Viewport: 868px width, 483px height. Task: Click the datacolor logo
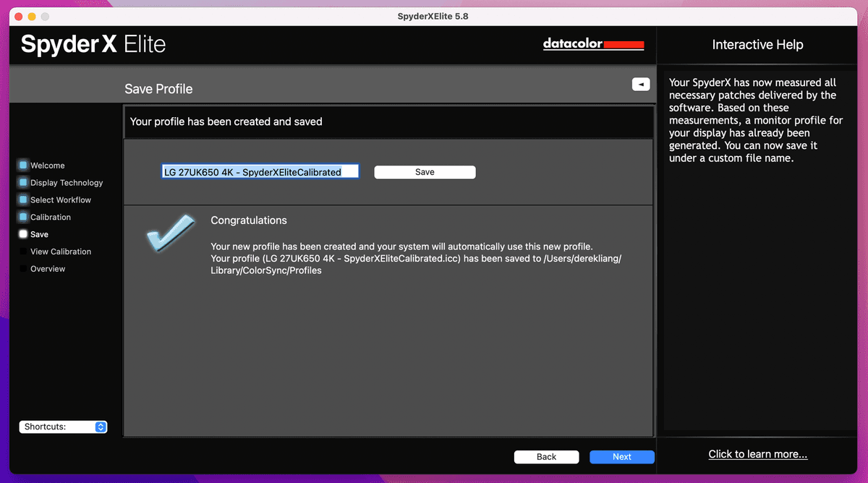[593, 43]
